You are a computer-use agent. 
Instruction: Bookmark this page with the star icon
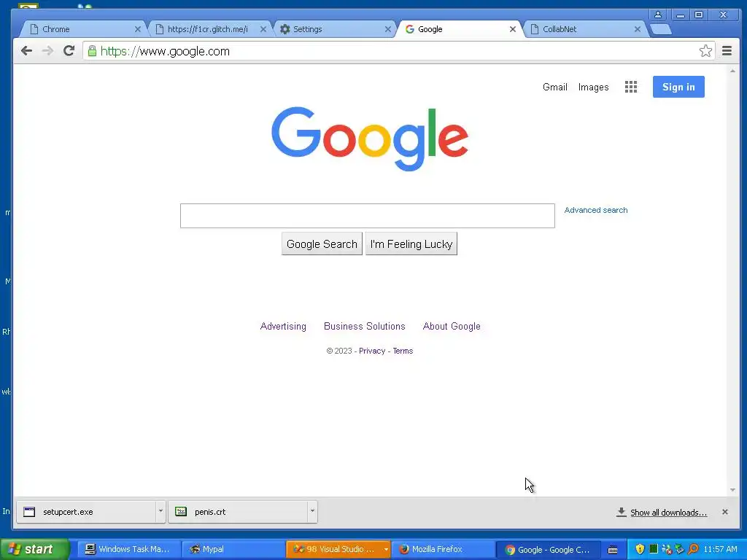(705, 51)
